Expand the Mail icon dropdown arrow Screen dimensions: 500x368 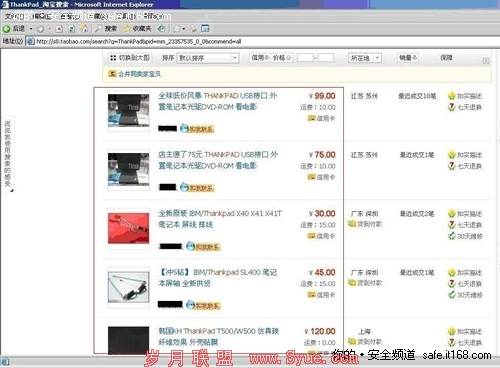(x=183, y=29)
